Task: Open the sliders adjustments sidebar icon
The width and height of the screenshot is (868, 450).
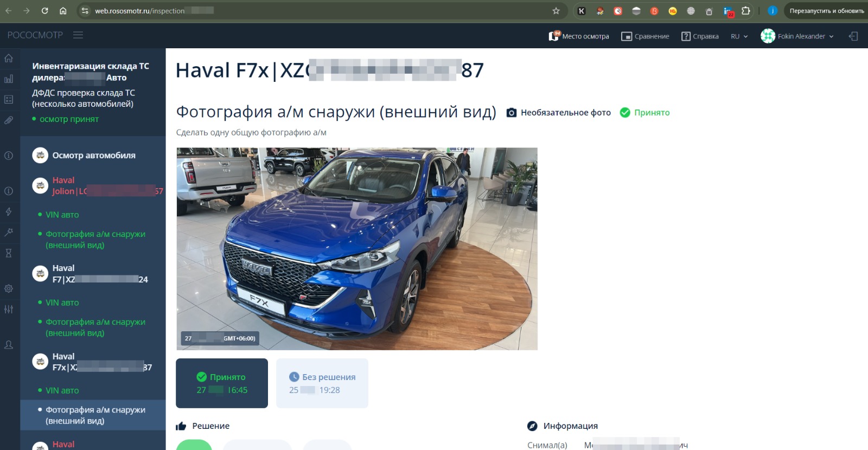Action: click(x=9, y=309)
